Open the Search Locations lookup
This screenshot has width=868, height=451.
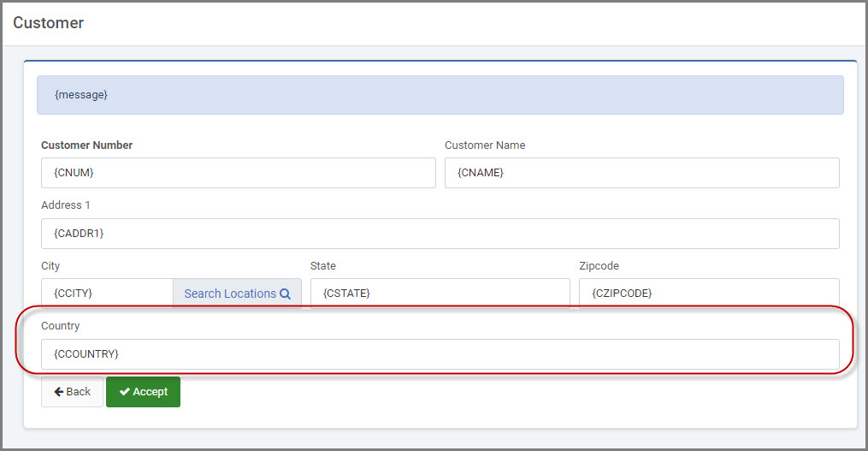(238, 293)
